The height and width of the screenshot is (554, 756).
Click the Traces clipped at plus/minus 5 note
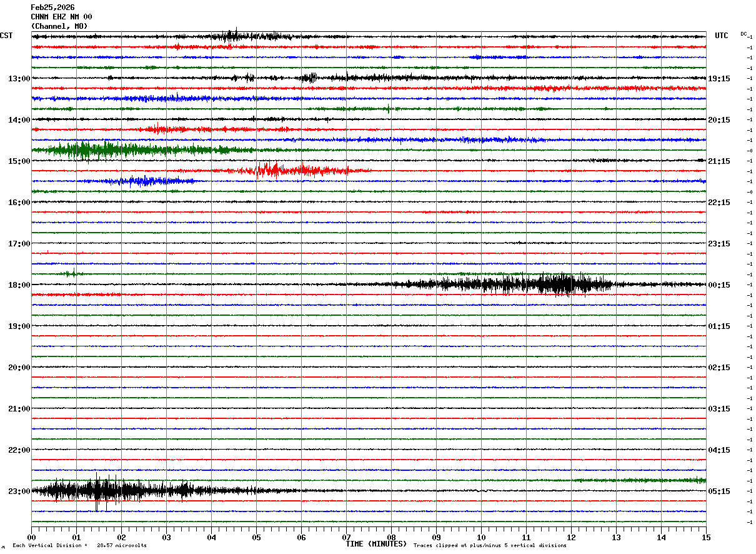490,546
